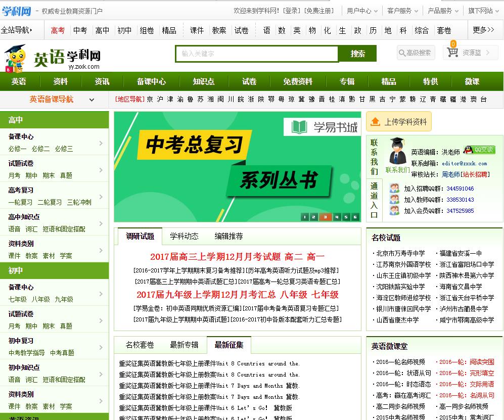504x420 pixels.
Task: Expand the 初中复习 row arrow
Action: click(x=101, y=347)
